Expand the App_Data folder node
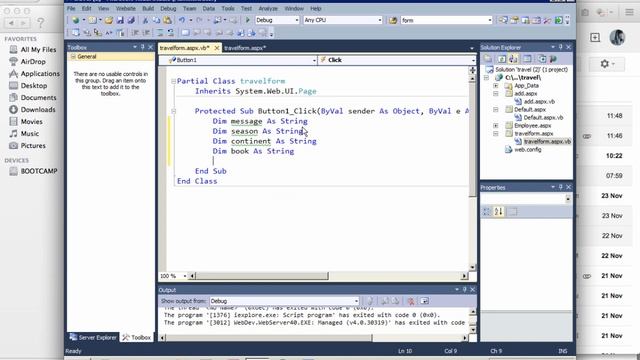 click(496, 86)
